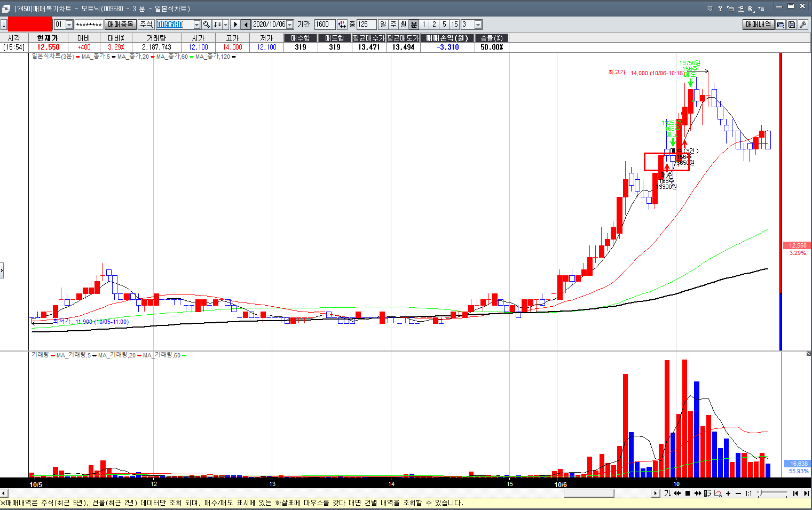Image resolution: width=812 pixels, height=510 pixels.
Task: Open the minute interval 3 dropdown
Action: (478, 25)
